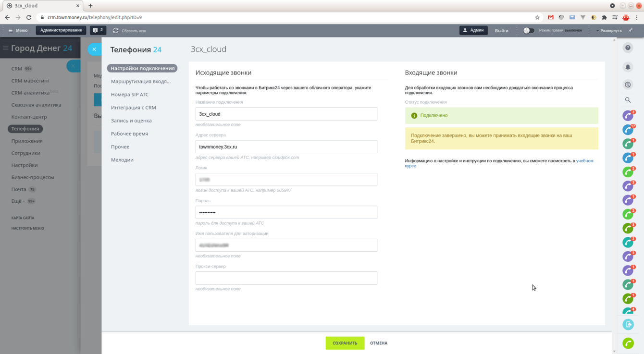Screen dimensions: 644x354
Task: Pin the admin panel with pin icon
Action: (x=631, y=30)
